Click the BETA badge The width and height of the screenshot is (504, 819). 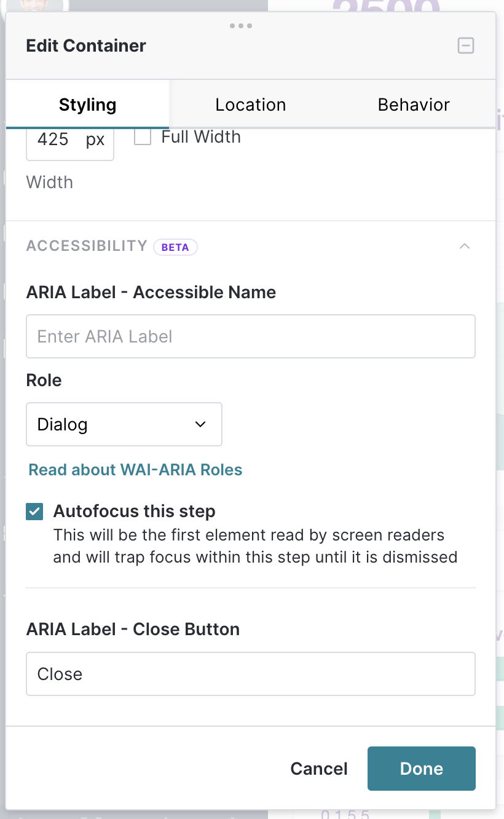(x=175, y=247)
